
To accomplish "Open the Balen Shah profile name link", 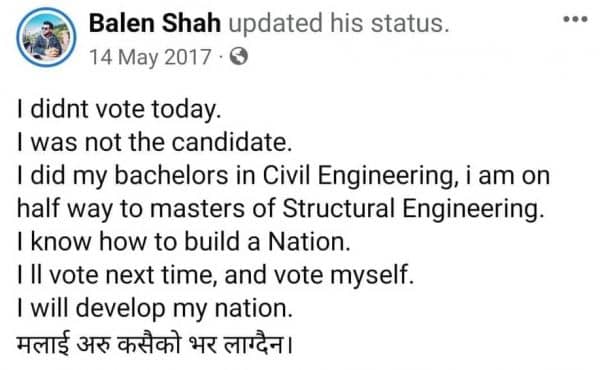I will [x=155, y=23].
